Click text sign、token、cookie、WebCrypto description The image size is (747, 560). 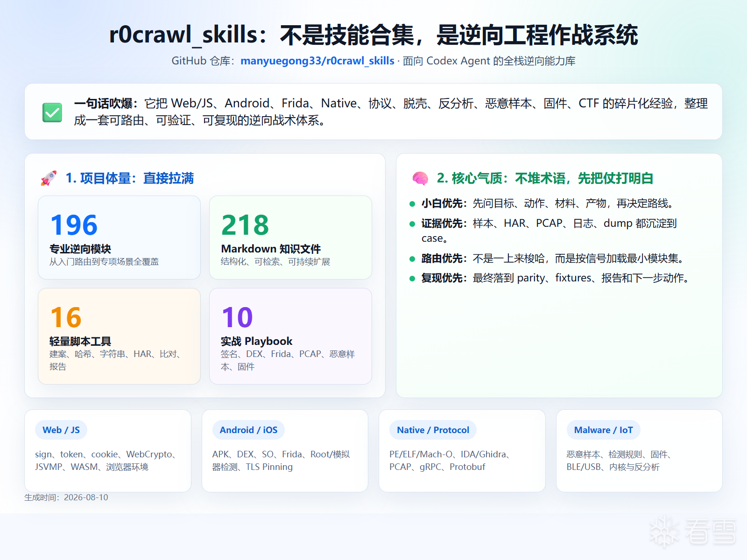[106, 461]
